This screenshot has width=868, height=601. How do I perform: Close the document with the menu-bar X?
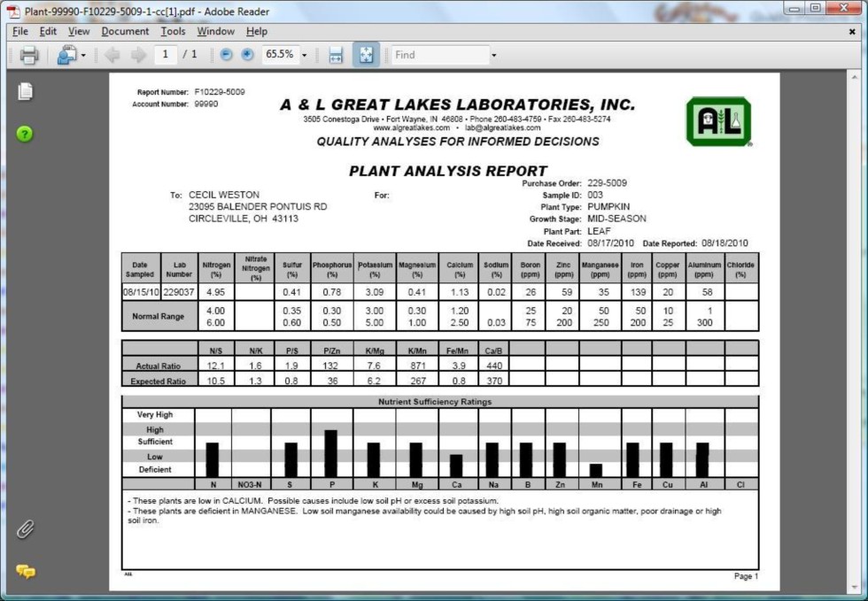pyautogui.click(x=852, y=32)
